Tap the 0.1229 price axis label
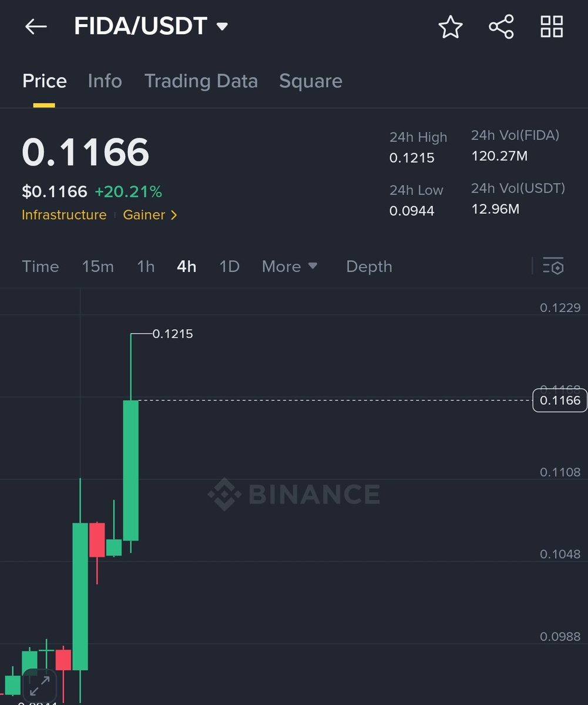 [x=560, y=307]
